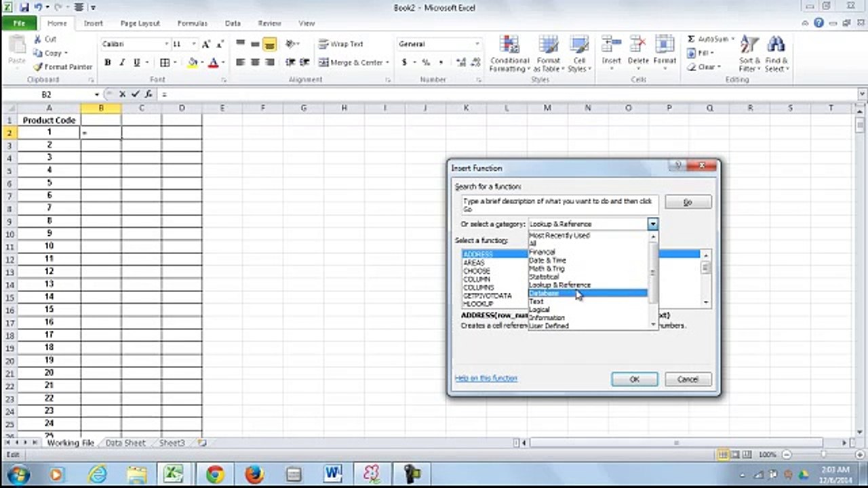The image size is (868, 488).
Task: Switch to Normal view in status bar
Action: [x=724, y=455]
